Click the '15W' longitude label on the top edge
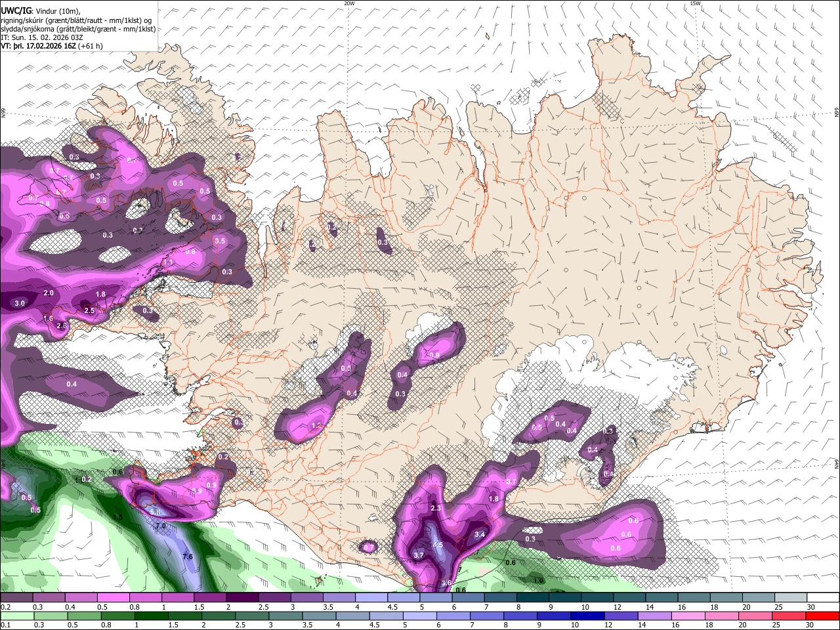 click(695, 3)
